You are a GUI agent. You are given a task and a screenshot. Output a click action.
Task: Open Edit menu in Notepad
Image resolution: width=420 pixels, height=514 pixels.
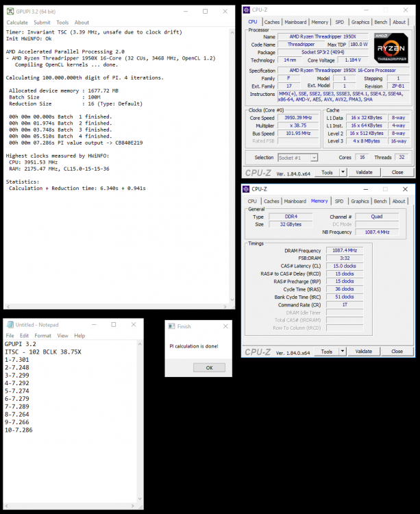tap(24, 336)
